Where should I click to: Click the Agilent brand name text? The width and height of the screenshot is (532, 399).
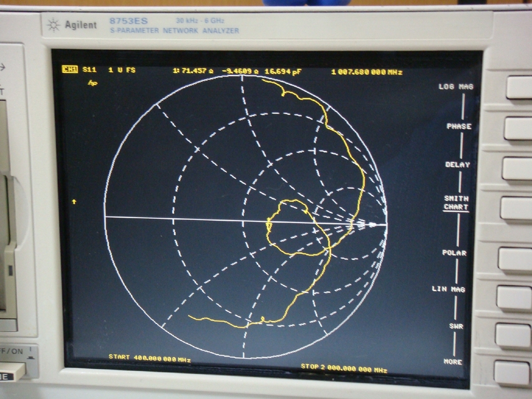point(80,25)
